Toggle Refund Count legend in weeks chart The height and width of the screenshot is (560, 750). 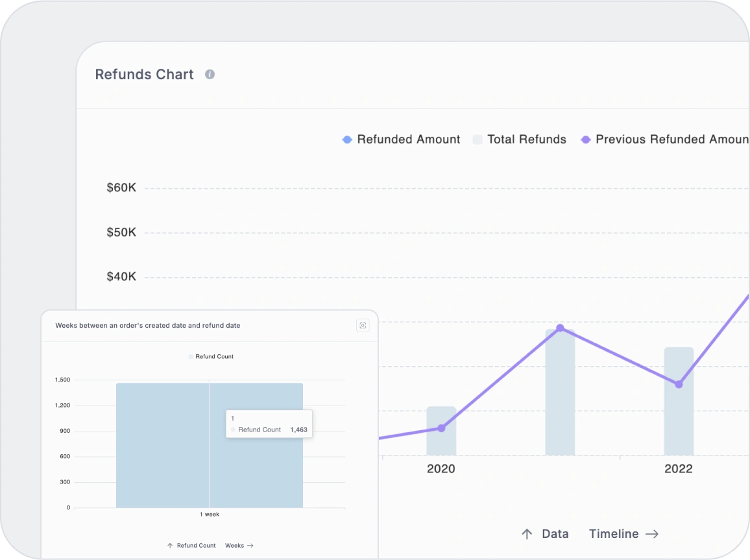tap(211, 356)
